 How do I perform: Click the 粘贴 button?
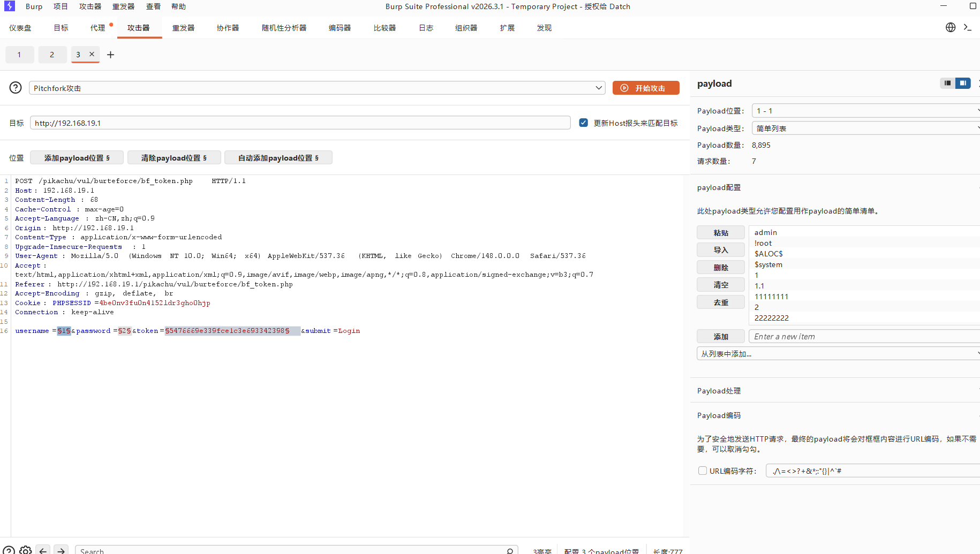pyautogui.click(x=721, y=233)
